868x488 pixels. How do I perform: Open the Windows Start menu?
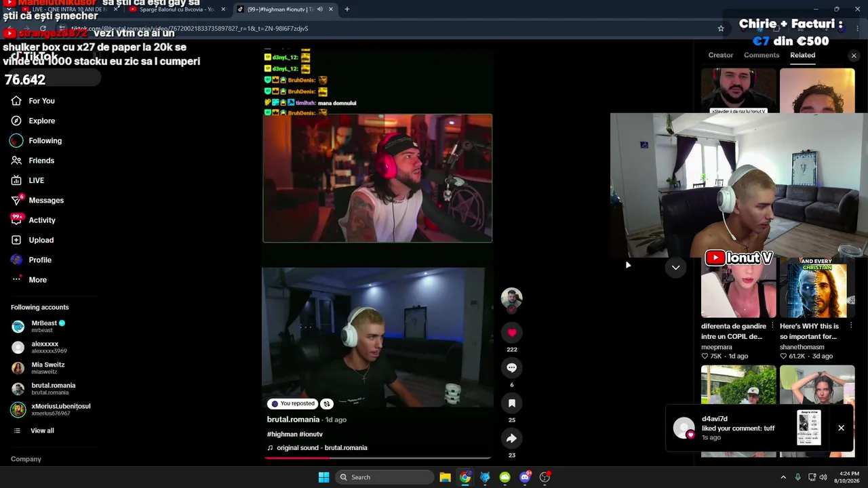pos(324,477)
